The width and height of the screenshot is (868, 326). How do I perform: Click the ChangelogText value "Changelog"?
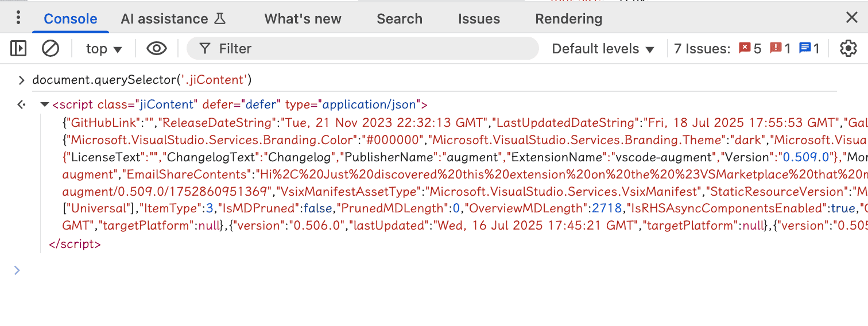[x=301, y=157]
